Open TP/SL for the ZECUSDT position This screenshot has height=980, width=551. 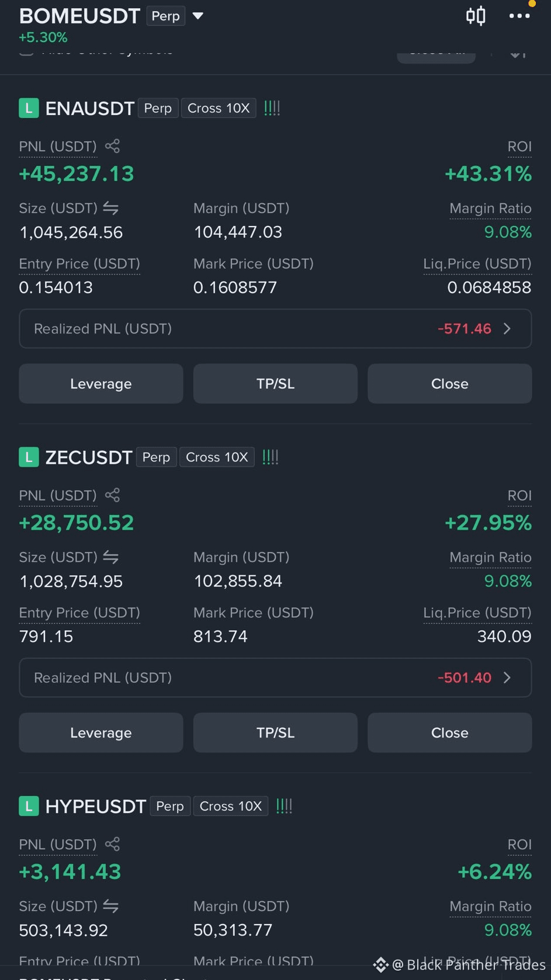coord(275,732)
